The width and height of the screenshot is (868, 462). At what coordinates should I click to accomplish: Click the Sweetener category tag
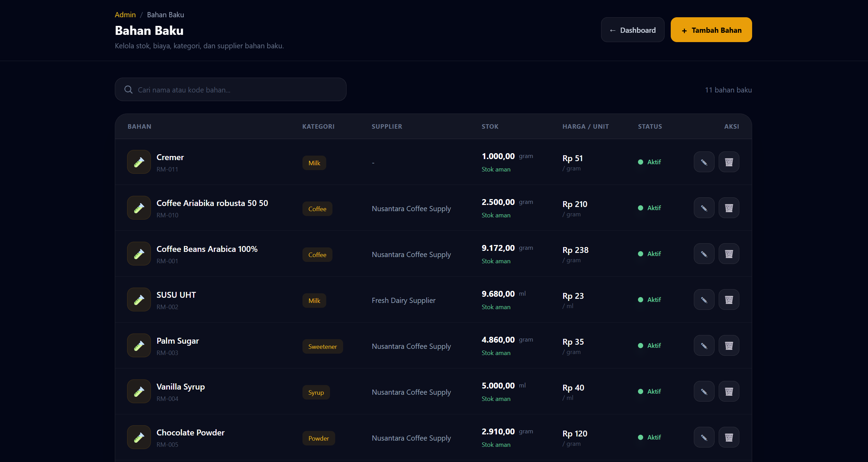(322, 346)
